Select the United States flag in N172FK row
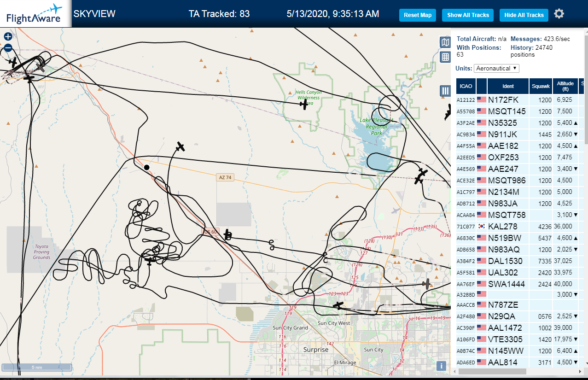Screen dimensions: 588x380 (482, 99)
